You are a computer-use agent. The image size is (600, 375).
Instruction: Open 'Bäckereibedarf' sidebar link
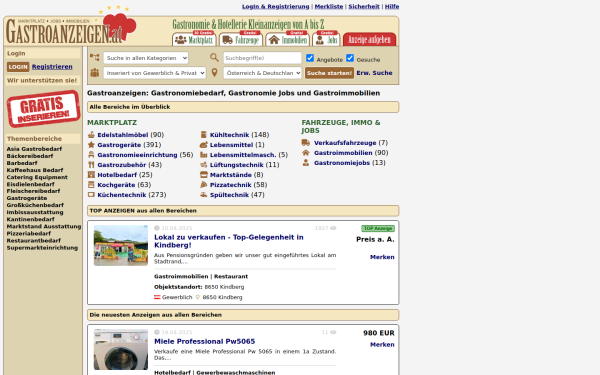pyautogui.click(x=30, y=156)
